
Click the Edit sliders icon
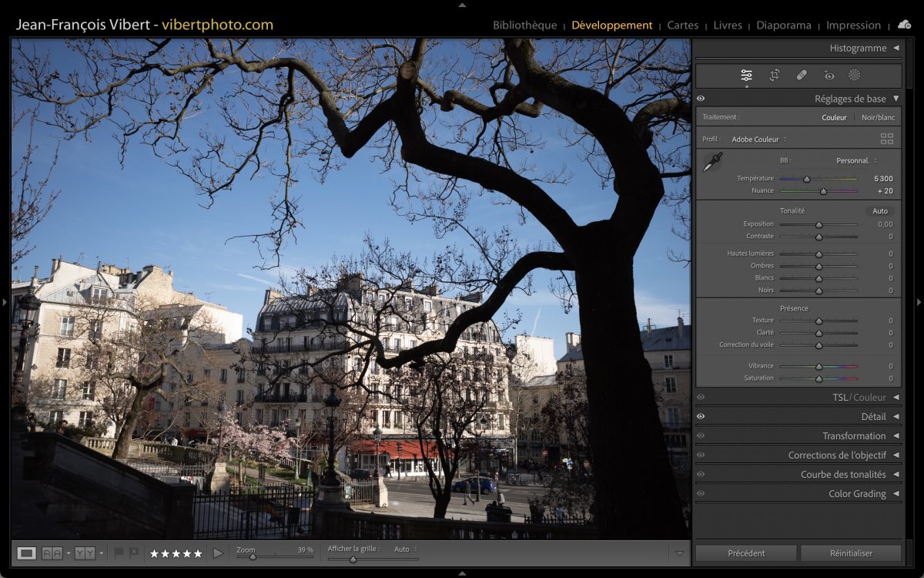[746, 76]
